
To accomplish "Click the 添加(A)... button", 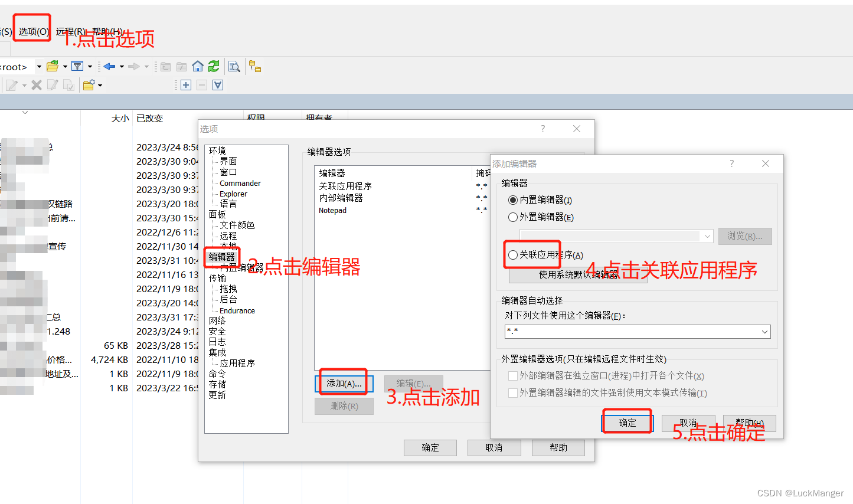I will [x=344, y=384].
